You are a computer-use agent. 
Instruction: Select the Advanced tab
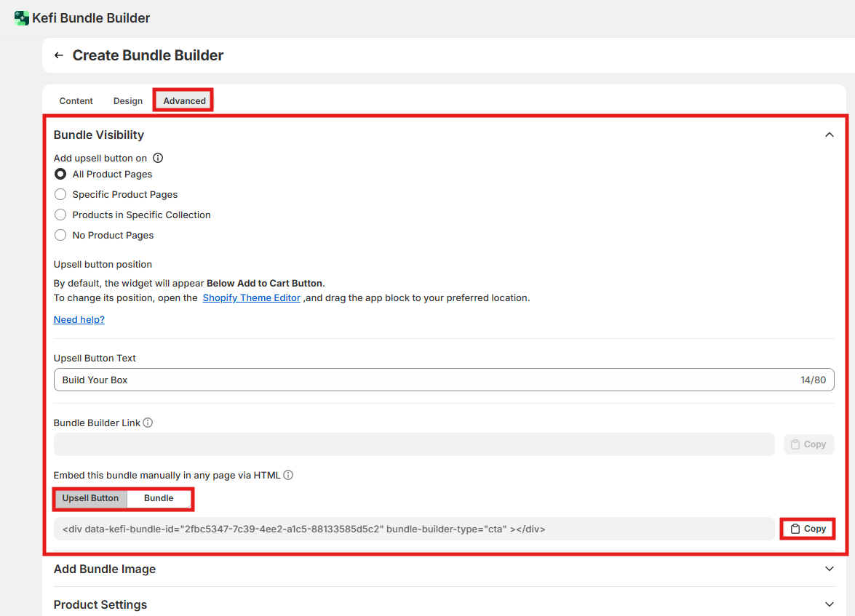(x=184, y=101)
